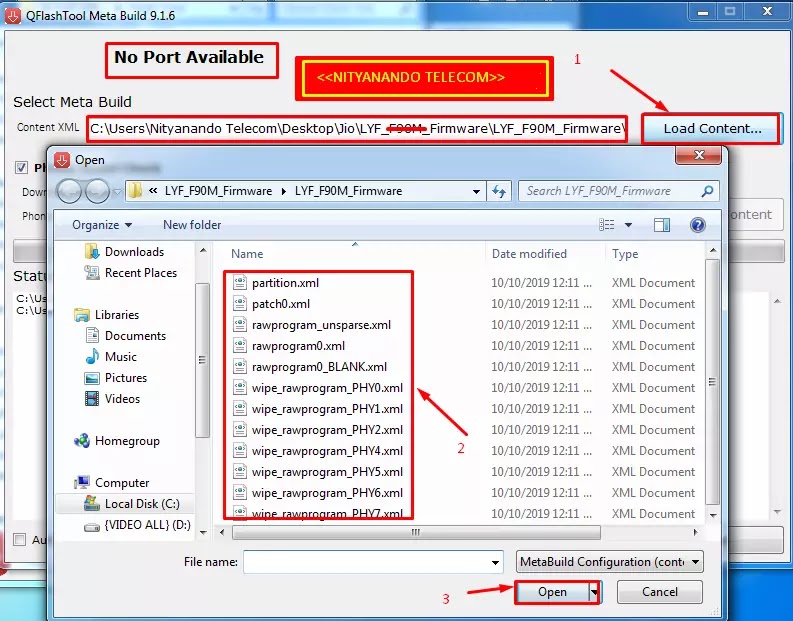Click the Cancel button
This screenshot has height=621, width=793.
pos(659,592)
